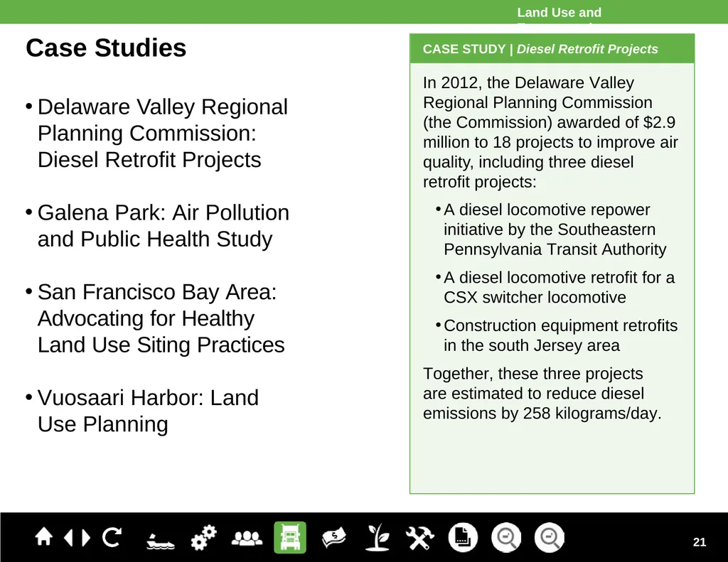Click the second magnifying glass icon
728x562 pixels.
550,537
